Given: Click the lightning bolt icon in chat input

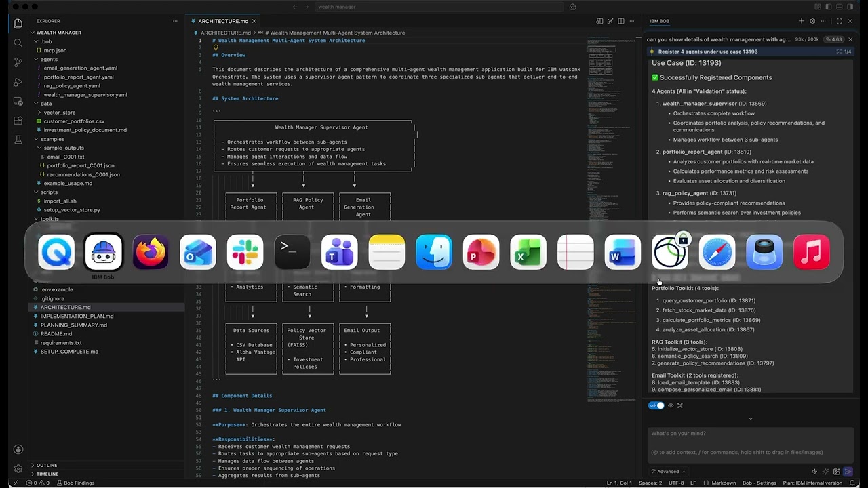Looking at the screenshot, I should click(814, 472).
